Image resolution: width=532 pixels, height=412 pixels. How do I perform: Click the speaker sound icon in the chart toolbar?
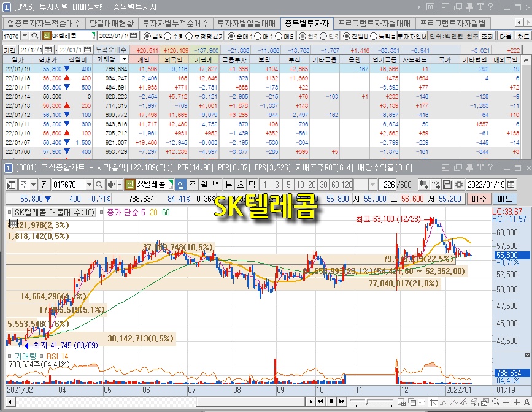[x=111, y=185]
